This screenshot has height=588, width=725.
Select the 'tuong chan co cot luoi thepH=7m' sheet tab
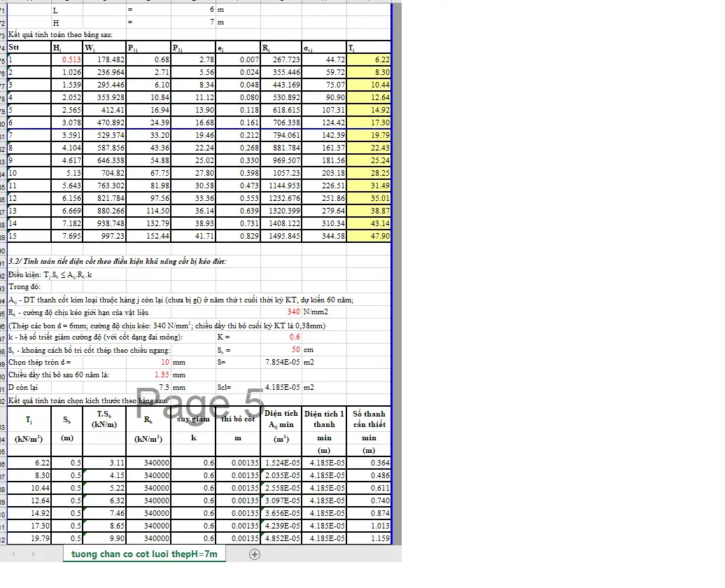pos(144,554)
